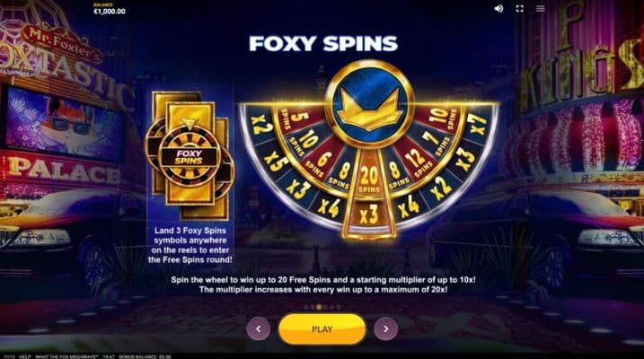Image resolution: width=644 pixels, height=359 pixels.
Task: Go to the previous intro slide
Action: click(x=259, y=328)
